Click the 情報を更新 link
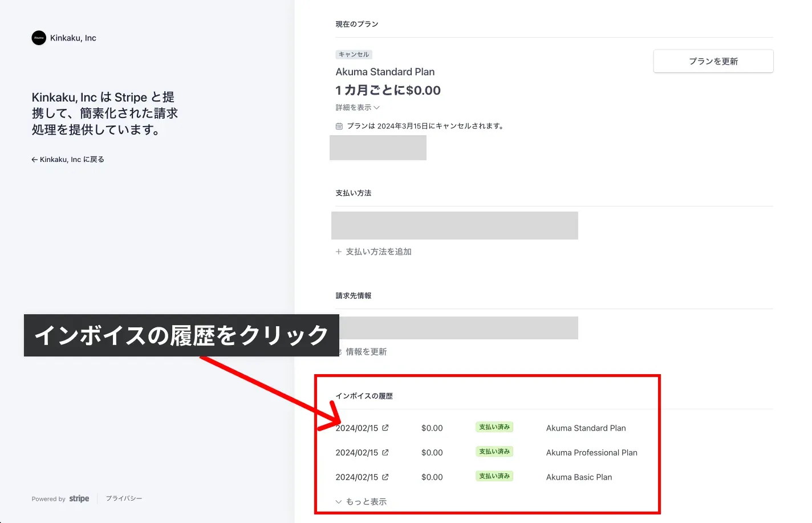This screenshot has width=812, height=523. (x=366, y=352)
